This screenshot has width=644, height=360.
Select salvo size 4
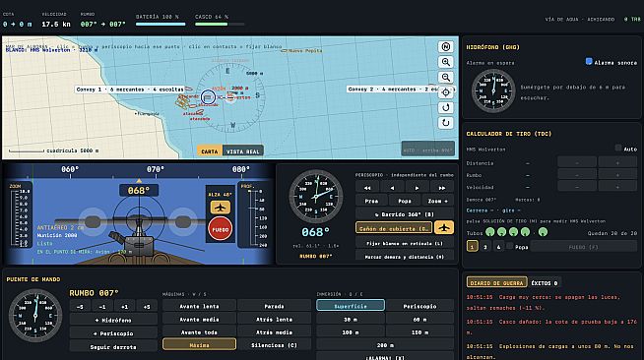click(498, 247)
